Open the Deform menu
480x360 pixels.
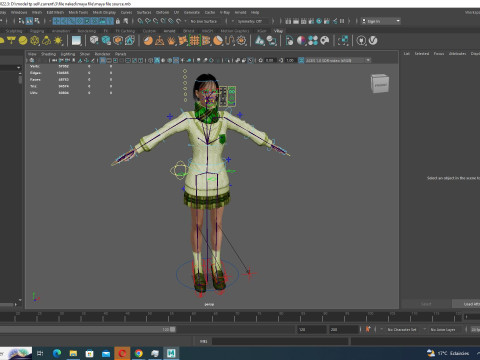162,12
